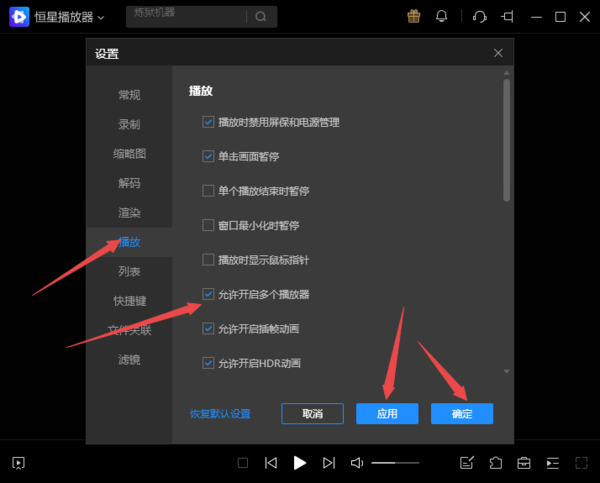The image size is (600, 483).
Task: Select the 解码 settings tab
Action: pyautogui.click(x=129, y=183)
